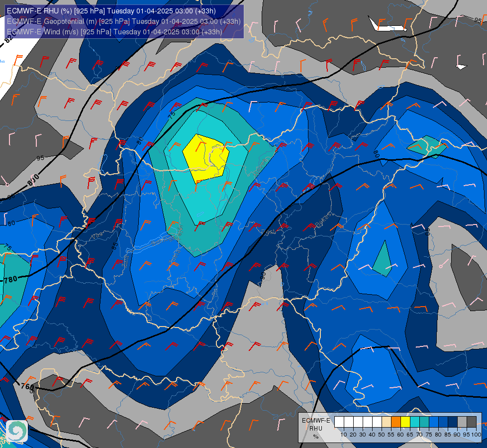Pick the light gray 90–95 legend swatch

pos(462,422)
